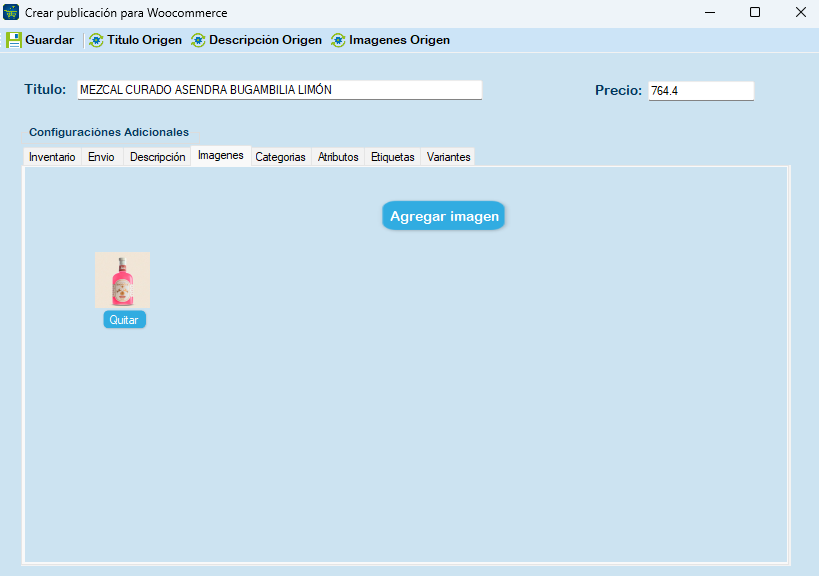819x576 pixels.
Task: Select the Descripción tab
Action: pyautogui.click(x=157, y=157)
